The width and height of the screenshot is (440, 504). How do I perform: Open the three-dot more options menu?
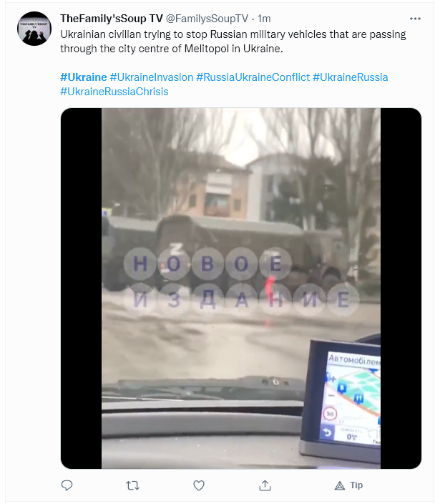click(x=415, y=19)
